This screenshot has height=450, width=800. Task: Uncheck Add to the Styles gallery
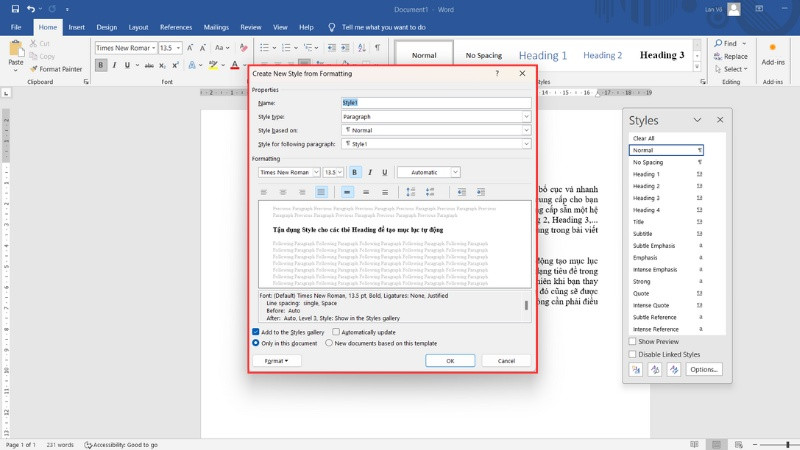(x=256, y=331)
